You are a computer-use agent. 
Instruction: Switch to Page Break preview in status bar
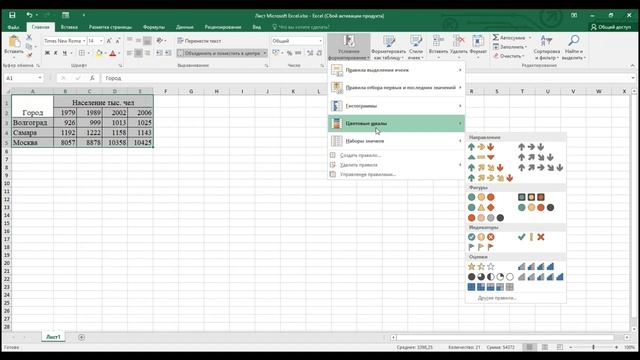pyautogui.click(x=560, y=347)
